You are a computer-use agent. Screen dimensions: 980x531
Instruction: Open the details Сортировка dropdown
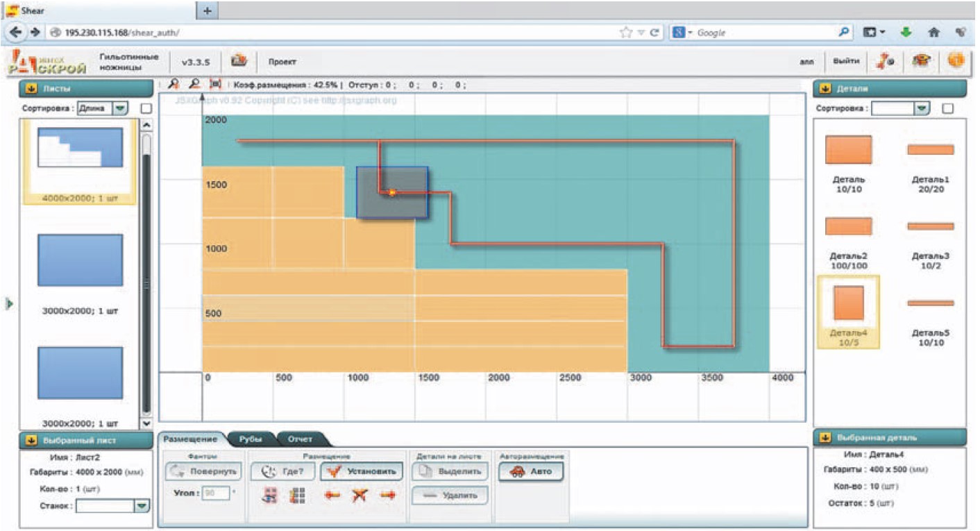(x=922, y=108)
